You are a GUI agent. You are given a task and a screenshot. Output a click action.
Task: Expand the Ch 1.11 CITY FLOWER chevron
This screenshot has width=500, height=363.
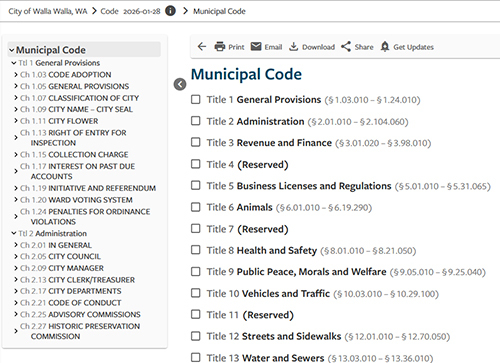tap(16, 121)
